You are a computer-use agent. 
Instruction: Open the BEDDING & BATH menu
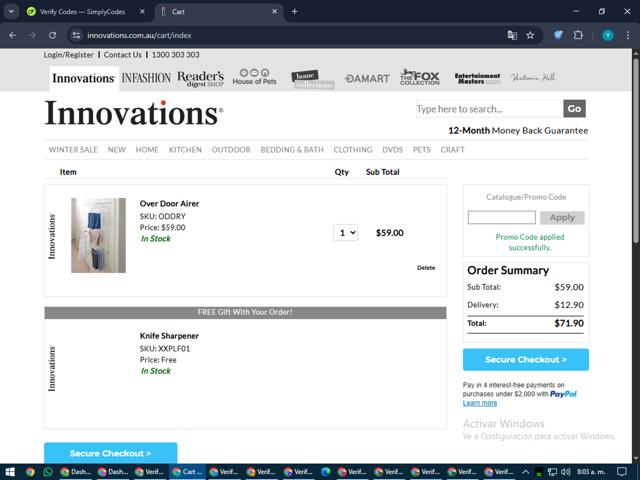pos(292,150)
